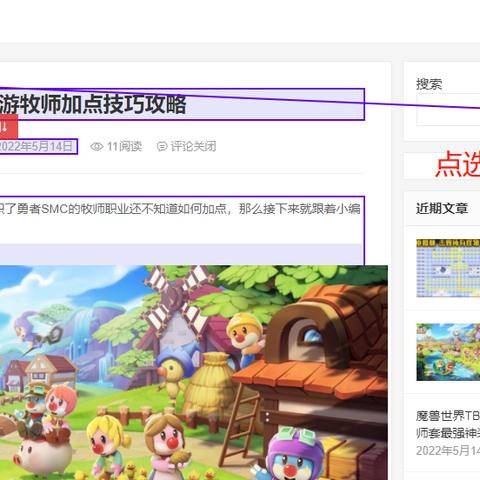Click the comment bubble icon beside 评论关闭
The width and height of the screenshot is (480, 480).
[x=162, y=146]
